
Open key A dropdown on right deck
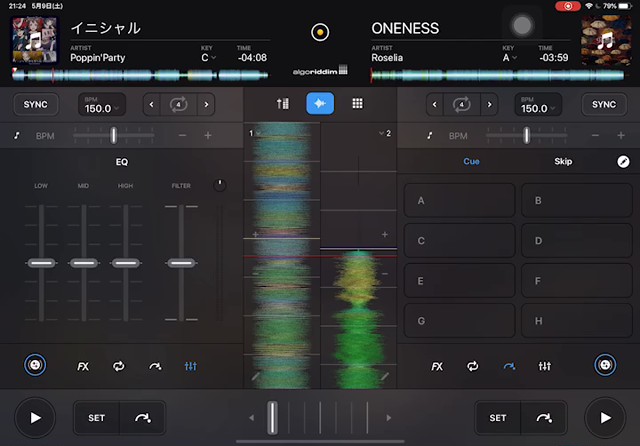[x=509, y=58]
